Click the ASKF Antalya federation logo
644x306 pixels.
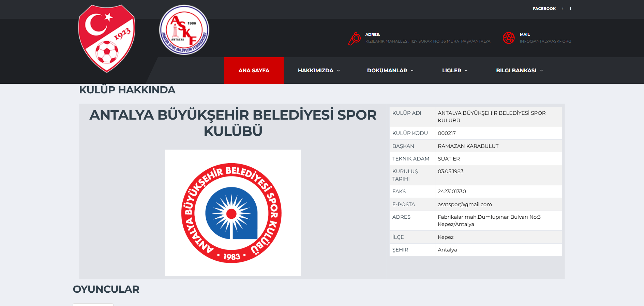[x=184, y=30]
